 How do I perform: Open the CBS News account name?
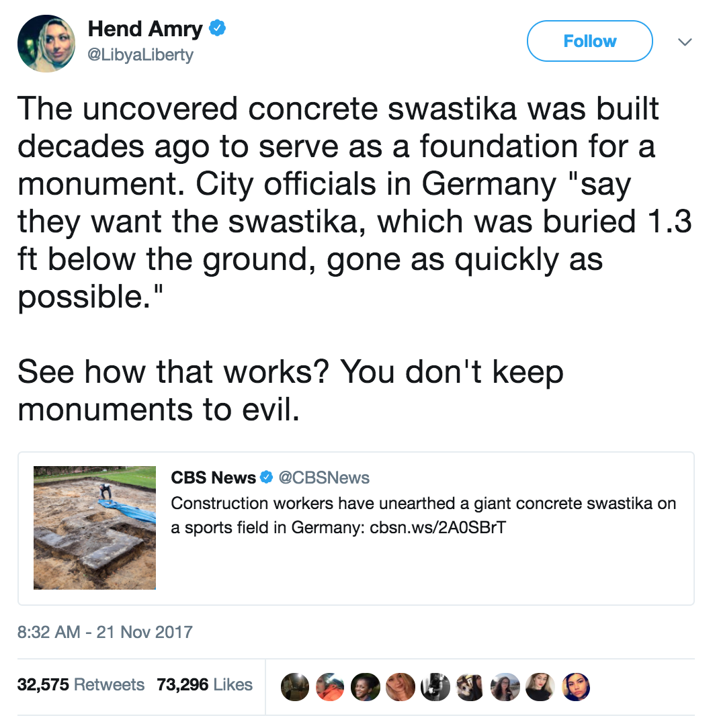click(214, 477)
